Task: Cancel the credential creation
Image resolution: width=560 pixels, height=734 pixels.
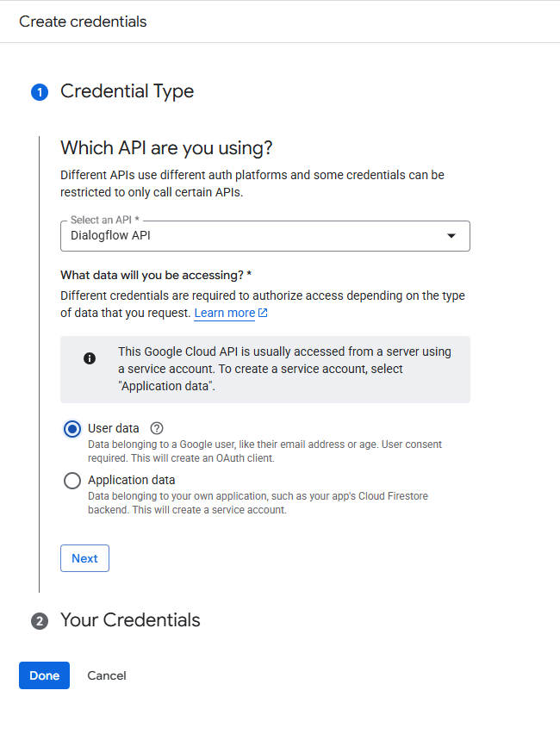Action: pyautogui.click(x=107, y=675)
